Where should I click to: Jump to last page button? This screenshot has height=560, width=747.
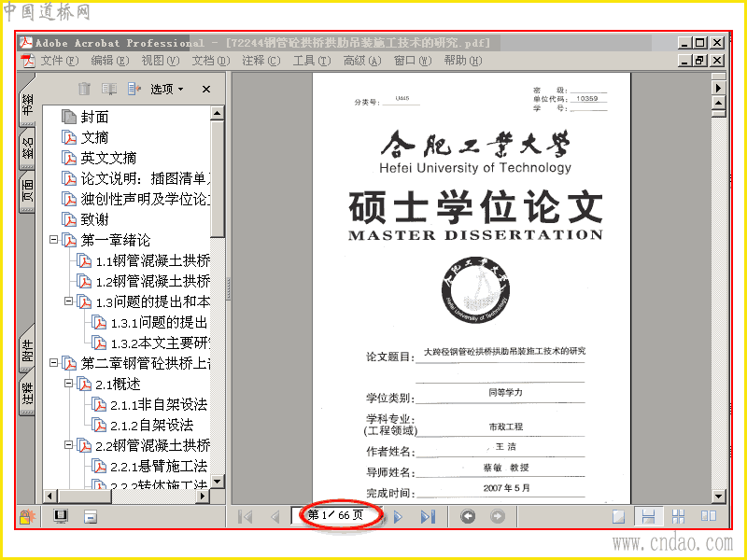click(428, 516)
